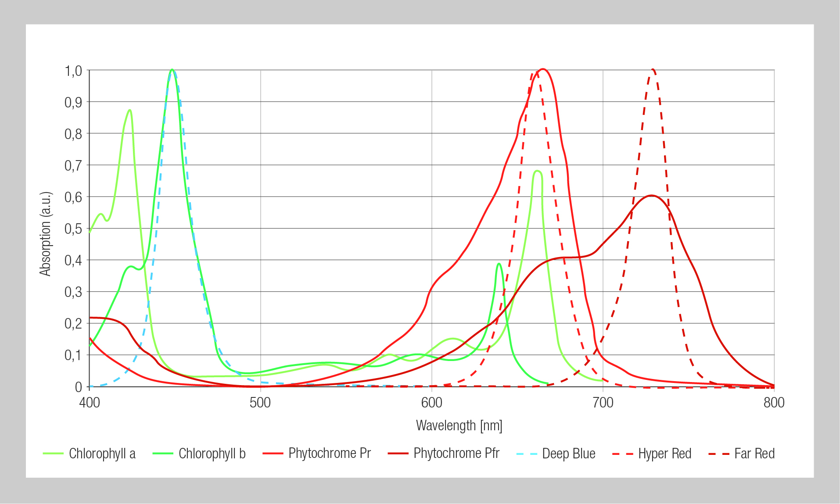Click the 500 x-axis tick label

260,403
